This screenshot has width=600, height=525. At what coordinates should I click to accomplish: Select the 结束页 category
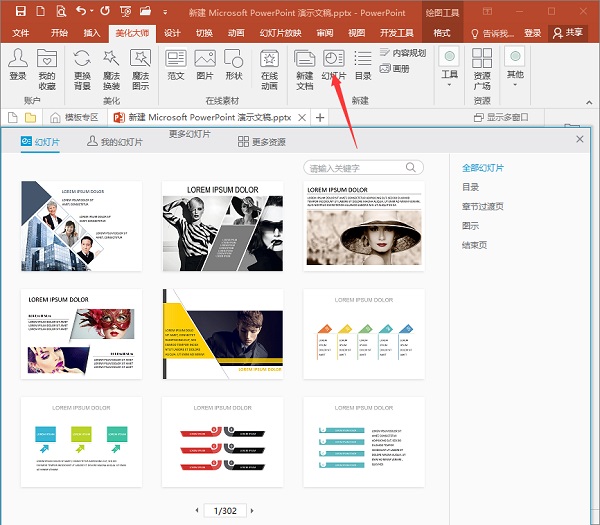474,245
